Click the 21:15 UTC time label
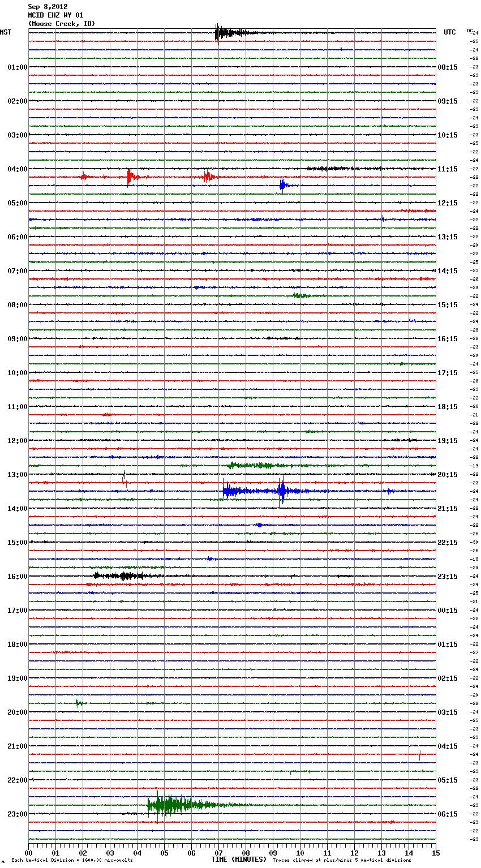 point(448,509)
